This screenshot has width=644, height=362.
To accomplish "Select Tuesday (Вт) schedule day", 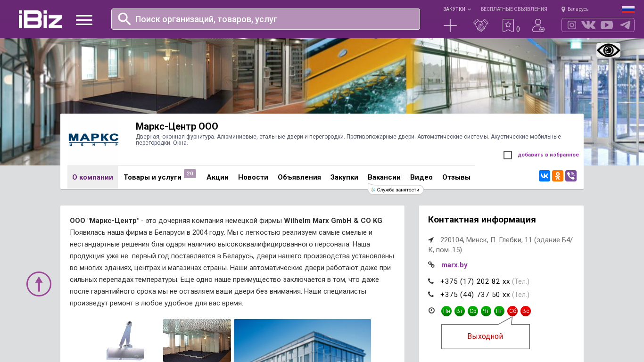I will click(x=460, y=311).
